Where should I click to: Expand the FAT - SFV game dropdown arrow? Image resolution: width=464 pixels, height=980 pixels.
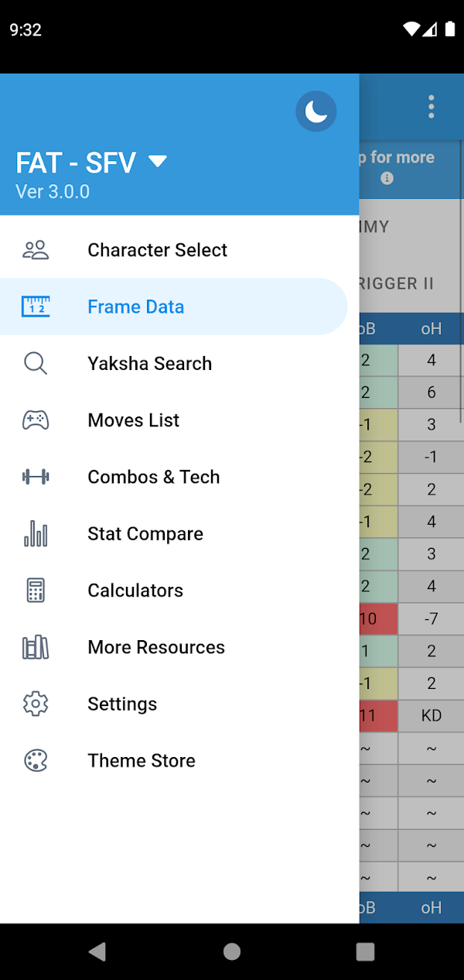pos(158,162)
